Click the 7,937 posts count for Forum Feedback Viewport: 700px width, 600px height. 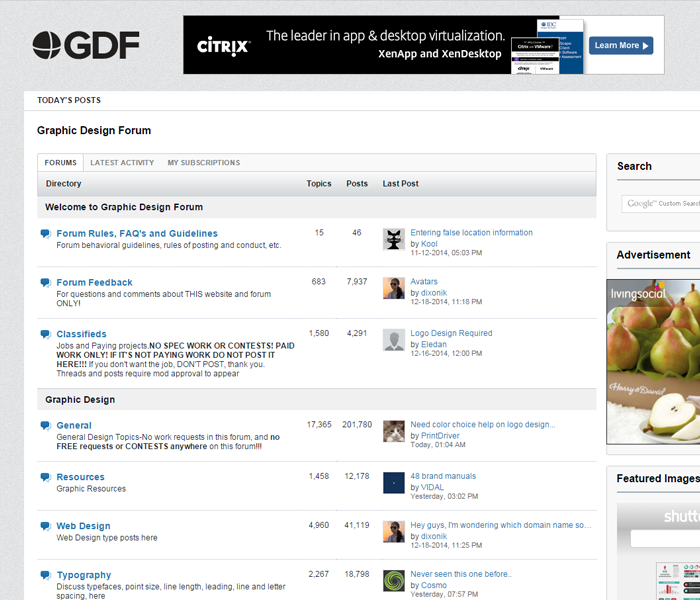pyautogui.click(x=357, y=282)
